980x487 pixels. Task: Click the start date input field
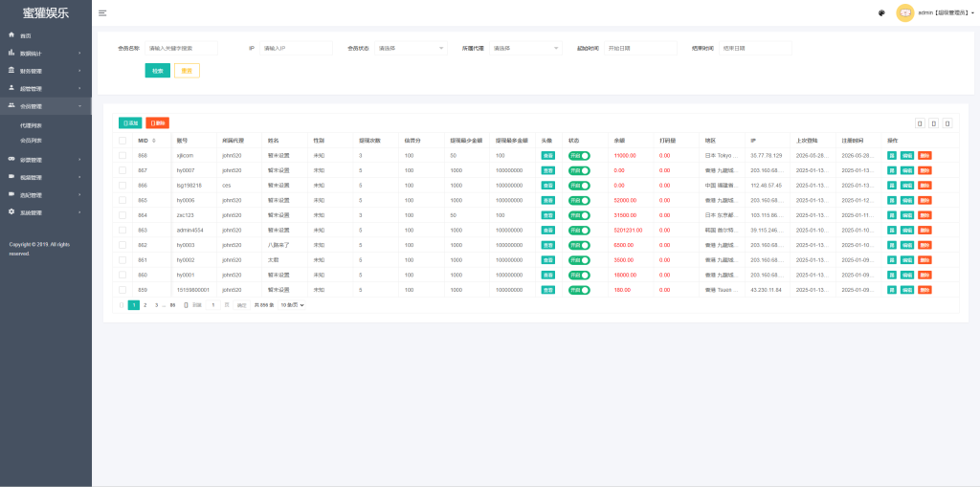pos(640,48)
